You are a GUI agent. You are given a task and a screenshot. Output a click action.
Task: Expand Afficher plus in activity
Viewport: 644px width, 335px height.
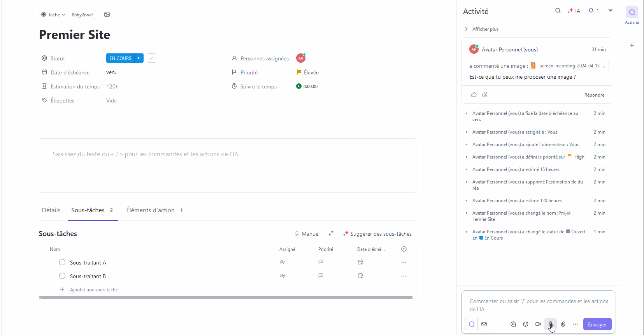click(x=481, y=29)
